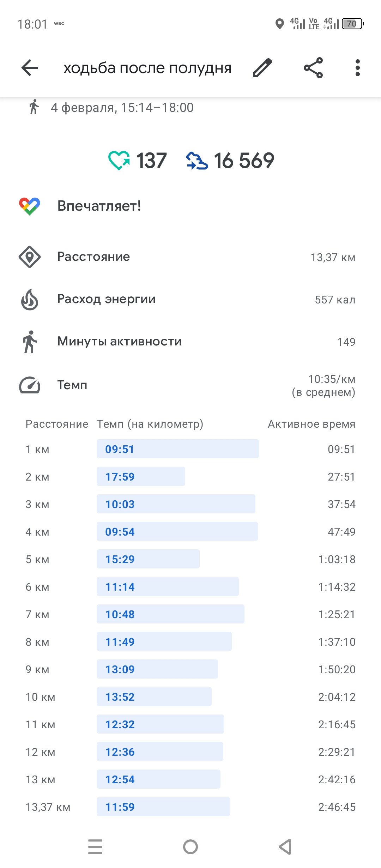Tap the Heart Points heart icon
The width and height of the screenshot is (381, 868).
coord(119,161)
